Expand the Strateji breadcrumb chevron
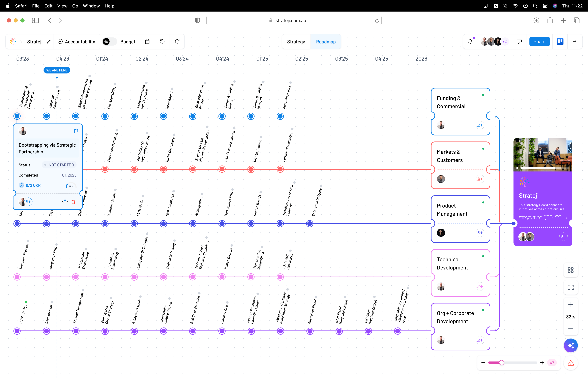Screen dimensions: 588x380 coord(22,42)
